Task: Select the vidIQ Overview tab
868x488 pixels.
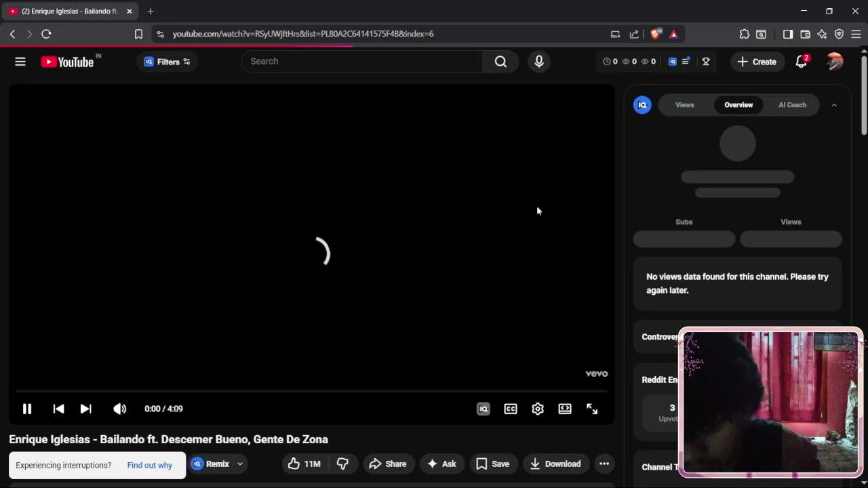Action: pyautogui.click(x=738, y=105)
